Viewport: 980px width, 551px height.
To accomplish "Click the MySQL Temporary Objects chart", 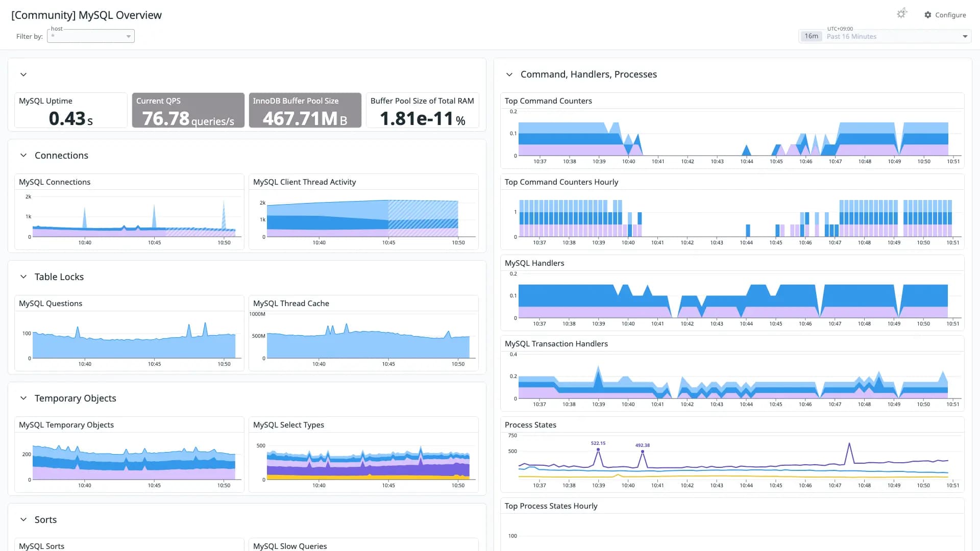I will (130, 461).
